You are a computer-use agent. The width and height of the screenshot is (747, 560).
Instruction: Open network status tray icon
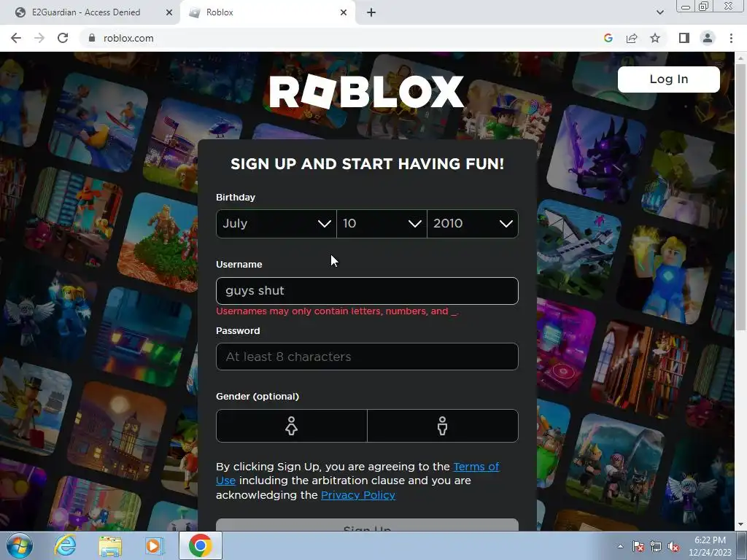coord(656,546)
